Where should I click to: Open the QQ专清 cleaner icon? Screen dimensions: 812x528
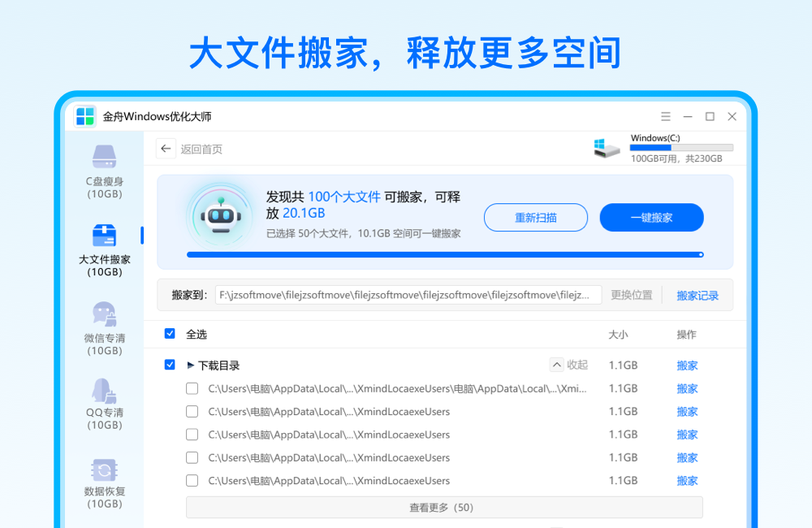pyautogui.click(x=103, y=394)
